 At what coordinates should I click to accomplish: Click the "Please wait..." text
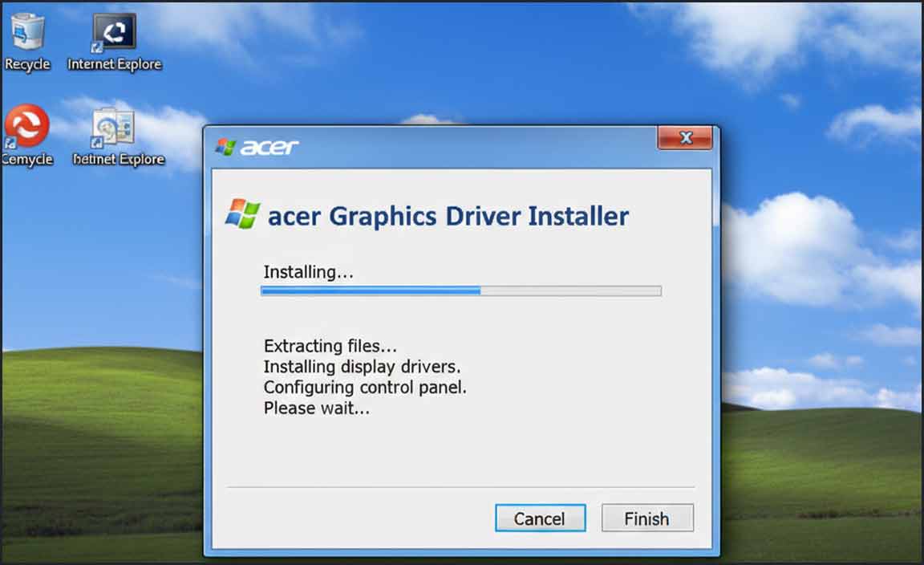317,409
